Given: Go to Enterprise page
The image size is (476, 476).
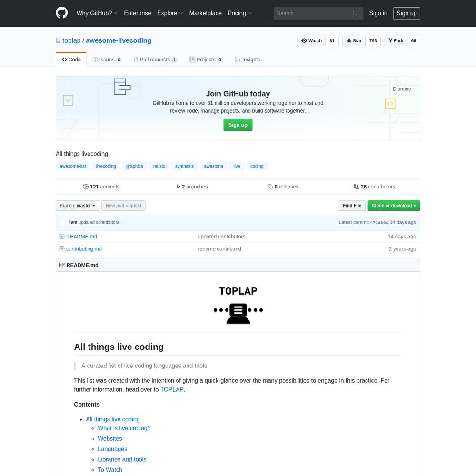Looking at the screenshot, I should (x=138, y=13).
